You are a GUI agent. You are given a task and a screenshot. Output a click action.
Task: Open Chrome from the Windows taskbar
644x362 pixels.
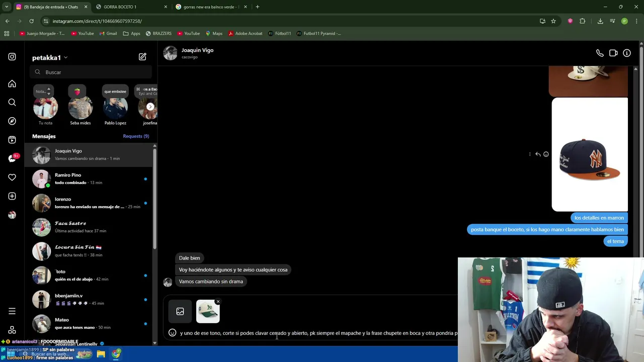pyautogui.click(x=116, y=354)
